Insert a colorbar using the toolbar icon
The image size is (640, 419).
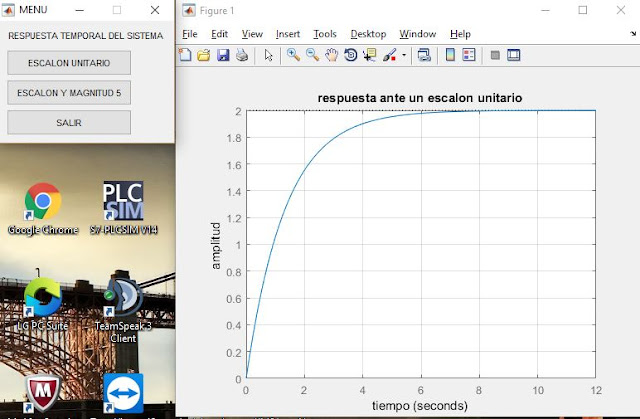[450, 55]
